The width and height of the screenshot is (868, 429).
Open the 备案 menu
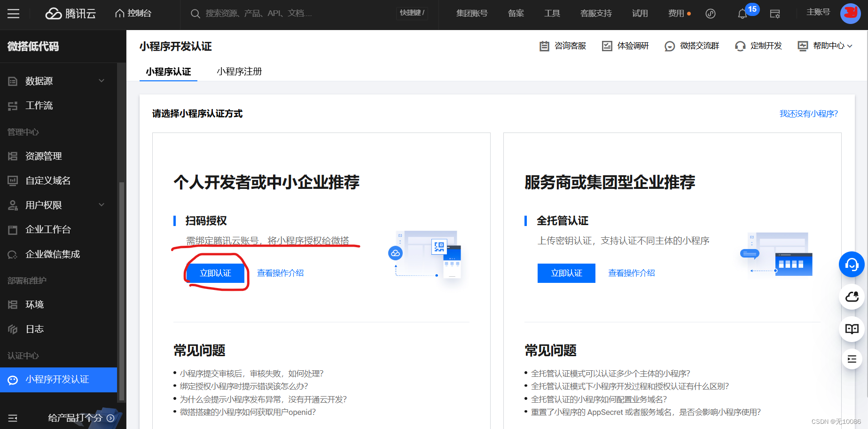point(516,13)
